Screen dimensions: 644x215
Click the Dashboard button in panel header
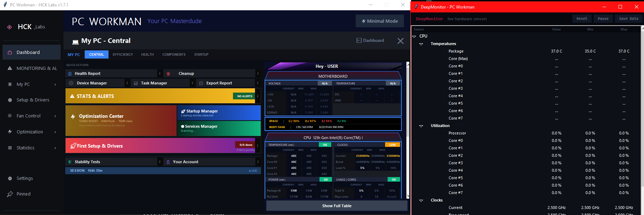coord(370,40)
